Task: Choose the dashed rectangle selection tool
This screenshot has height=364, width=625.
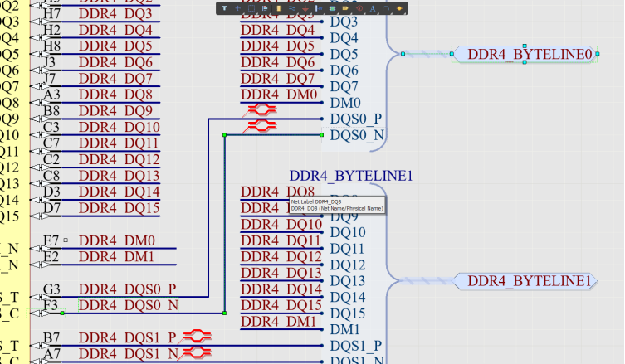Action: pos(251,8)
